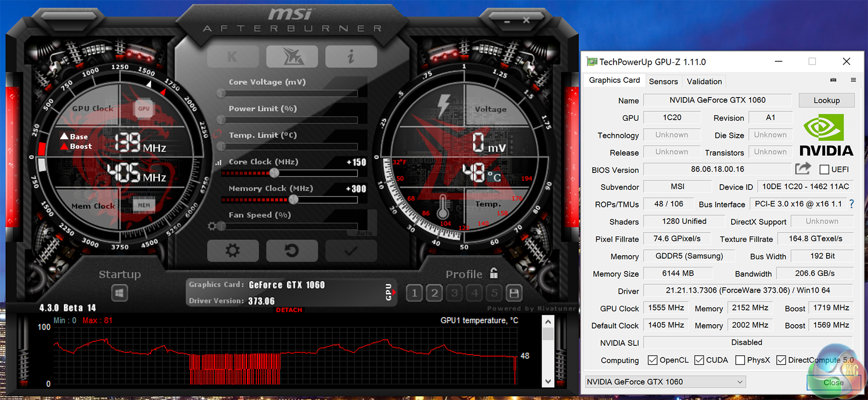Viewport: 868px width, 400px height.
Task: Click the GPU temperature graph
Action: pyautogui.click(x=286, y=355)
